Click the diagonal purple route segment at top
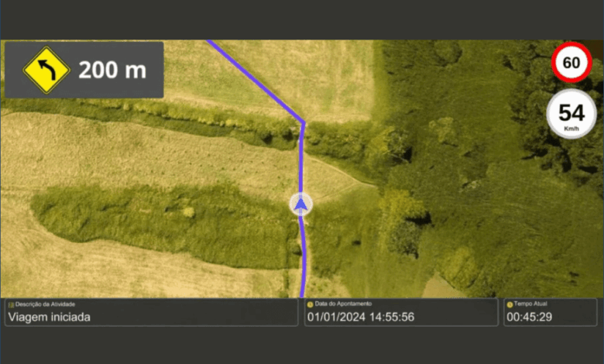 coord(256,81)
